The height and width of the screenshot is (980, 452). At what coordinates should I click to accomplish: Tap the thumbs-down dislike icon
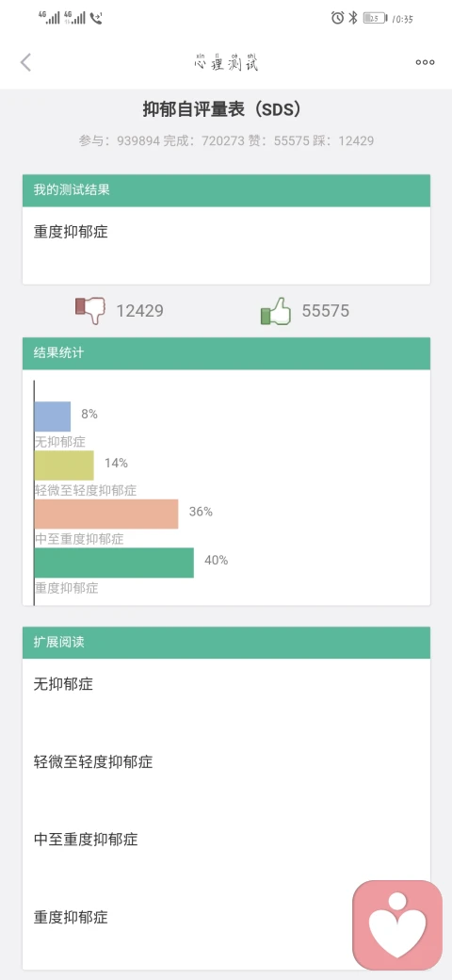(90, 311)
